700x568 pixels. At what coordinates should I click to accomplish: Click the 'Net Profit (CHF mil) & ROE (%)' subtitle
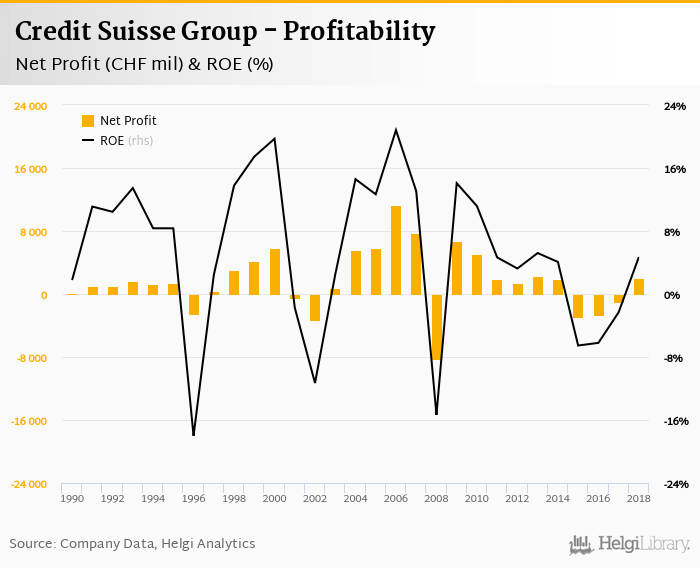coord(144,65)
